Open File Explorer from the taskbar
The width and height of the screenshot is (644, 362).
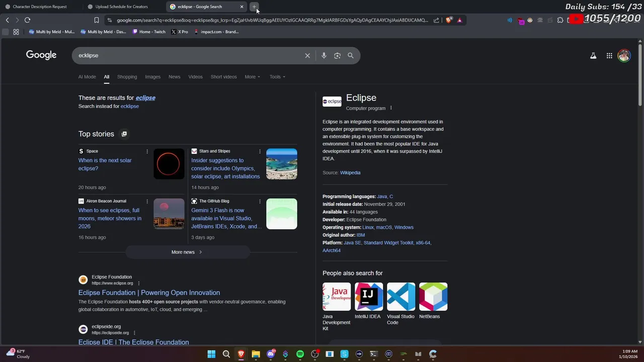pos(256,354)
